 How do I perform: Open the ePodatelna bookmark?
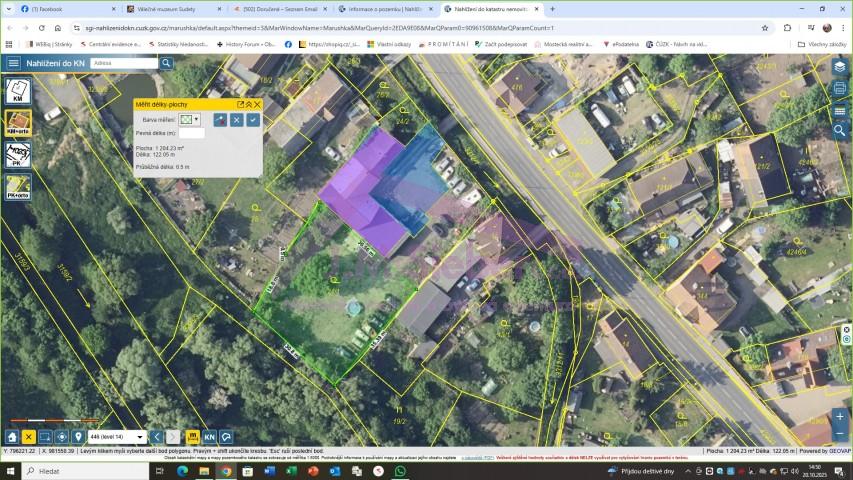pos(622,44)
